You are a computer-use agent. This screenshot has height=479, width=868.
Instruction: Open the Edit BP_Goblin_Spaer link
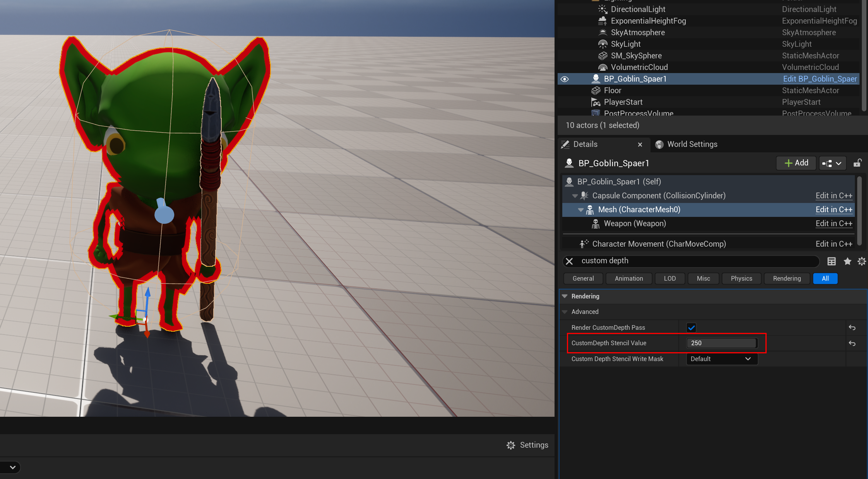pos(820,79)
